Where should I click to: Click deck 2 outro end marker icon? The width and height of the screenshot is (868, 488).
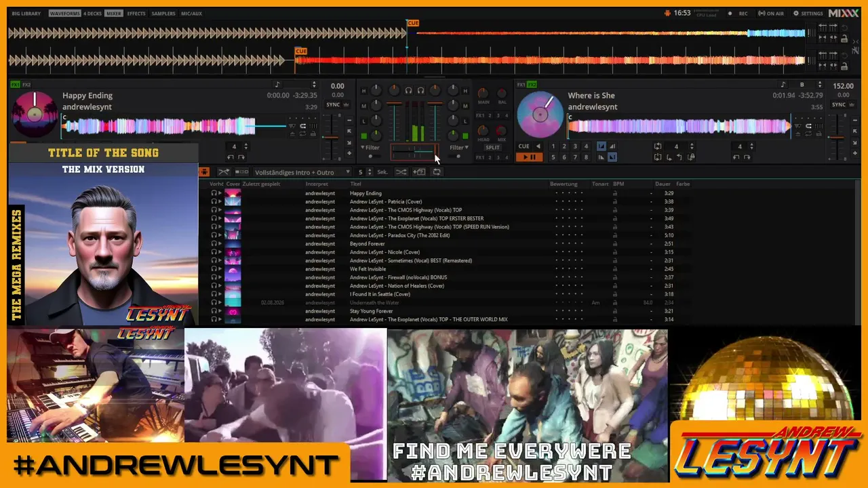[612, 157]
